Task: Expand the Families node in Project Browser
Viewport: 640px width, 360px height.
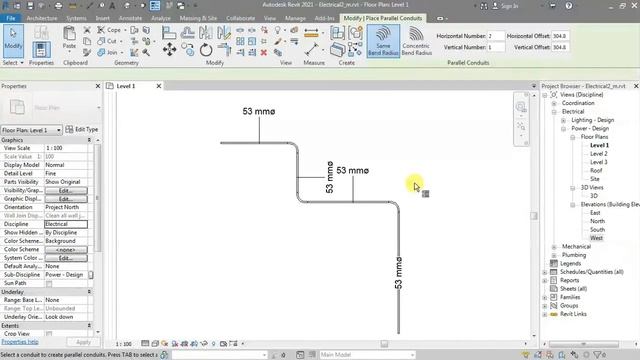Action: [544, 297]
